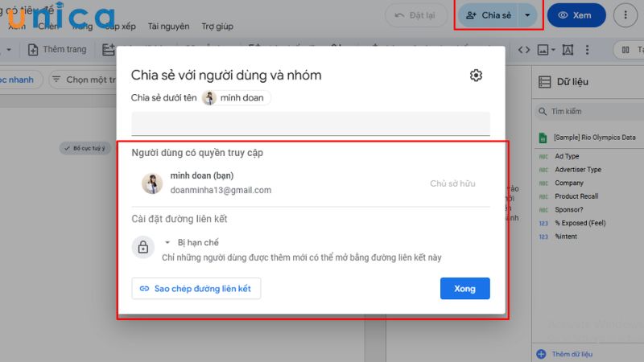This screenshot has width=644, height=362.
Task: Open the toolbar vertical dots overflow
Action: point(587,50)
